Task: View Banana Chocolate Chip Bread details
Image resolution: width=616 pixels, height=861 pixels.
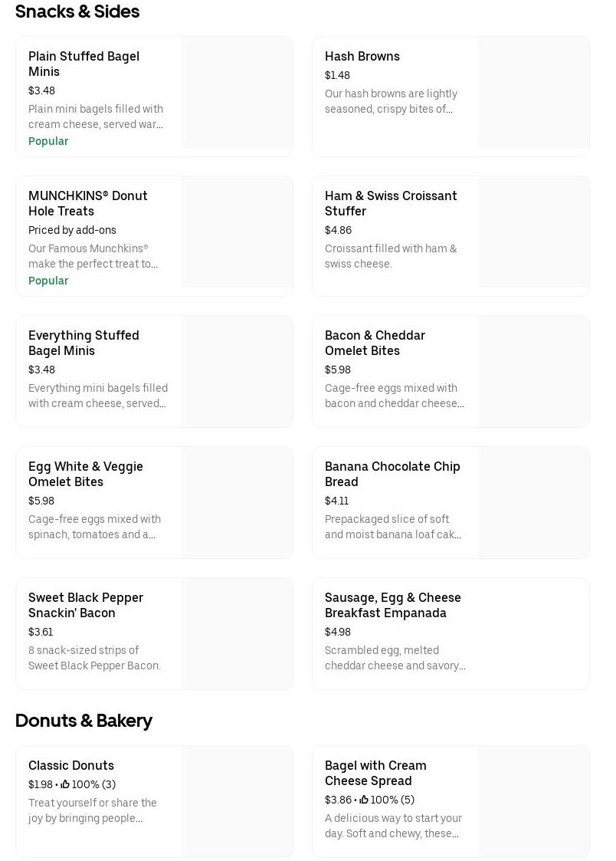Action: [392, 474]
